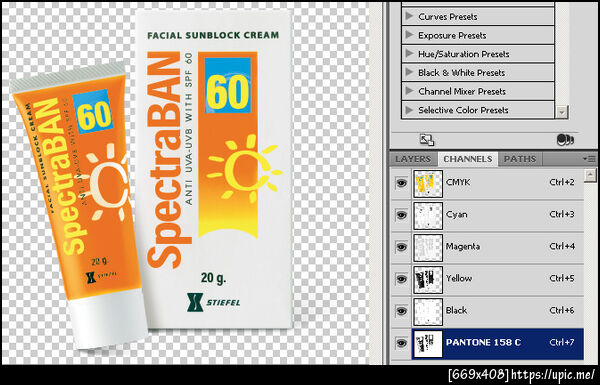This screenshot has width=600, height=385.
Task: Click the Yellow channel thumbnail
Action: pos(428,279)
